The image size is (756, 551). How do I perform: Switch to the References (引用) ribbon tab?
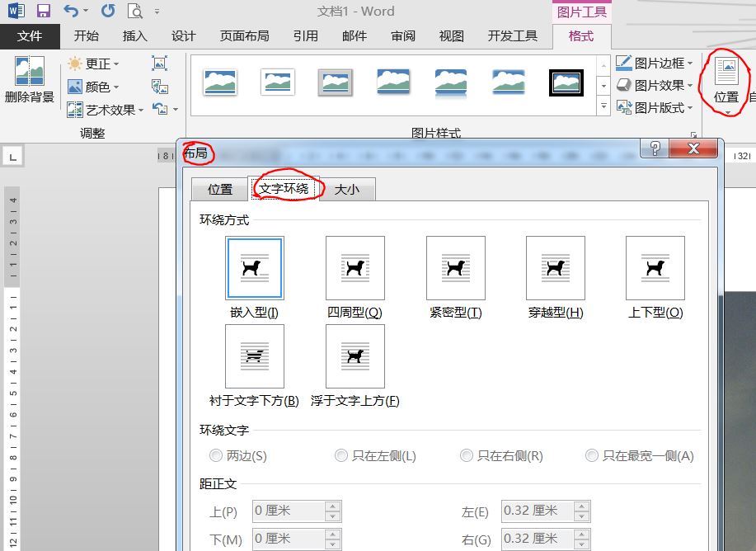coord(305,36)
